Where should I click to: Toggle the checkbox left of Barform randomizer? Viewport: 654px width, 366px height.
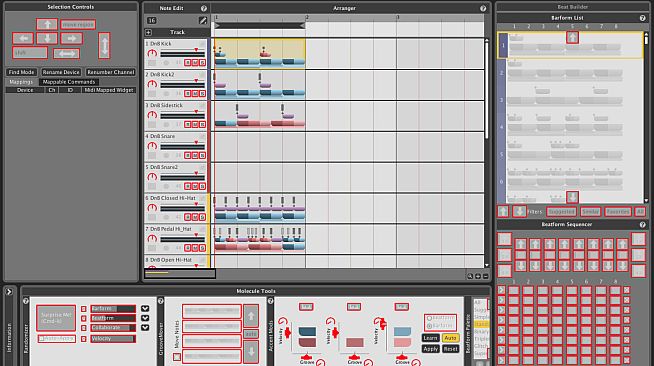coord(83,309)
